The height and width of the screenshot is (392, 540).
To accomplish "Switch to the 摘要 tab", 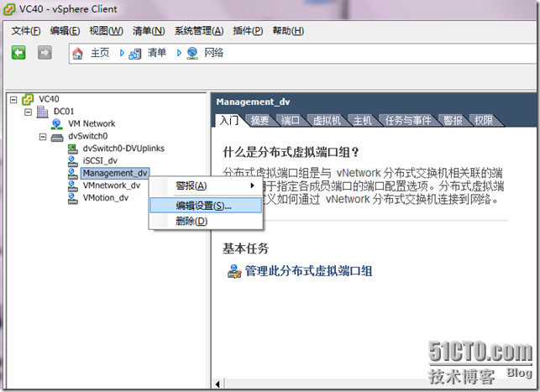I will [x=260, y=121].
